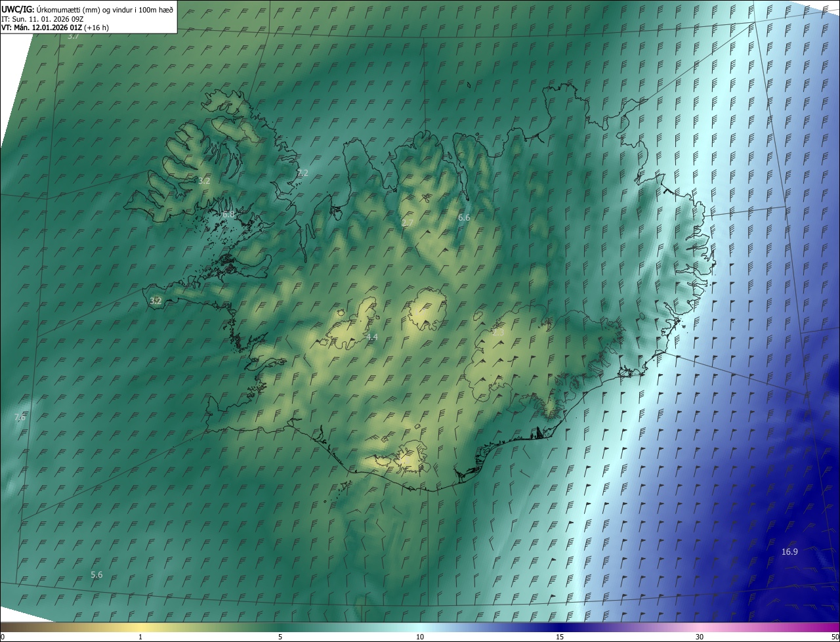Click the colorbar tick label '10'
840x642 pixels.
point(420,637)
